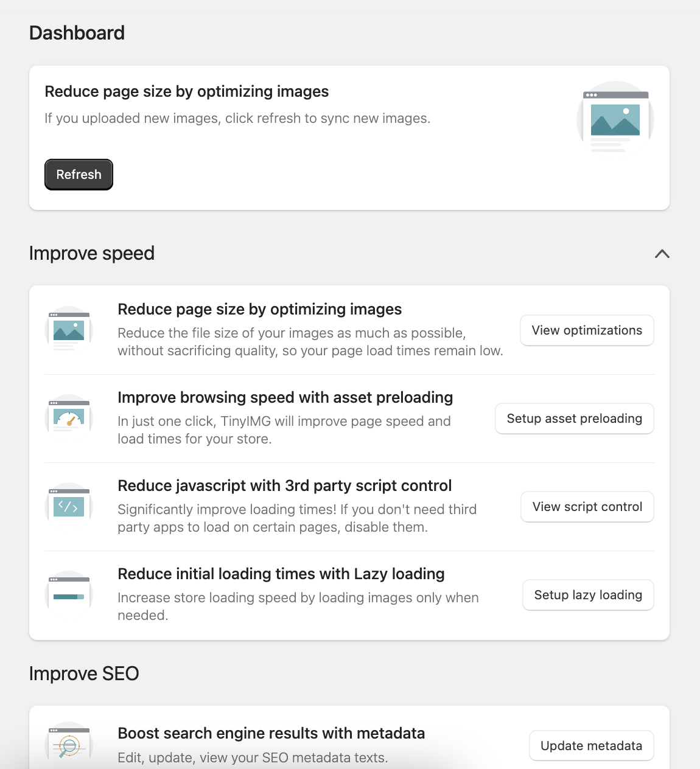Image resolution: width=700 pixels, height=769 pixels.
Task: Click the browser image illustration in Refresh card
Action: [x=614, y=118]
